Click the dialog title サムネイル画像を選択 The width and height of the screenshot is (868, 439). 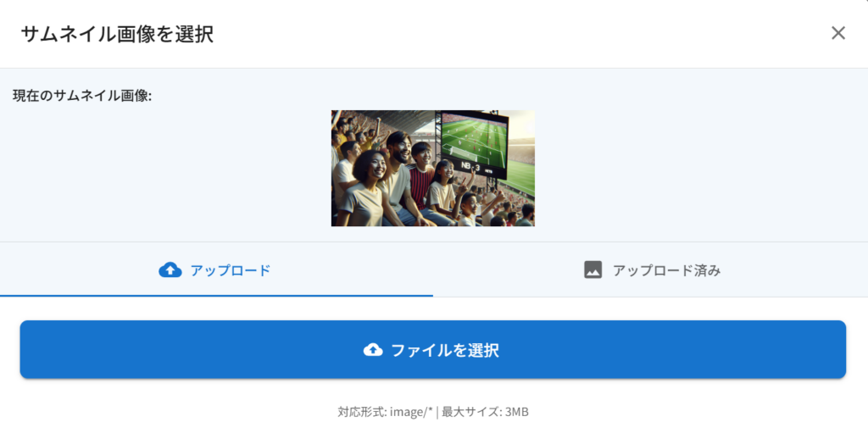point(117,34)
